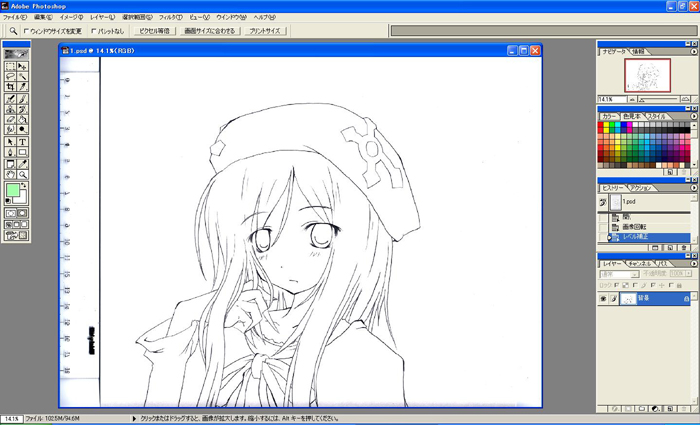Select the Notes tool
The image size is (700, 425).
[x=10, y=164]
